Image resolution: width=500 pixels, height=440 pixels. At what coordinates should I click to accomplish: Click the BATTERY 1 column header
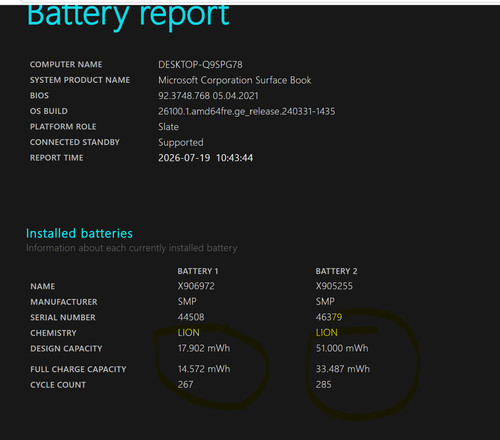[x=198, y=271]
